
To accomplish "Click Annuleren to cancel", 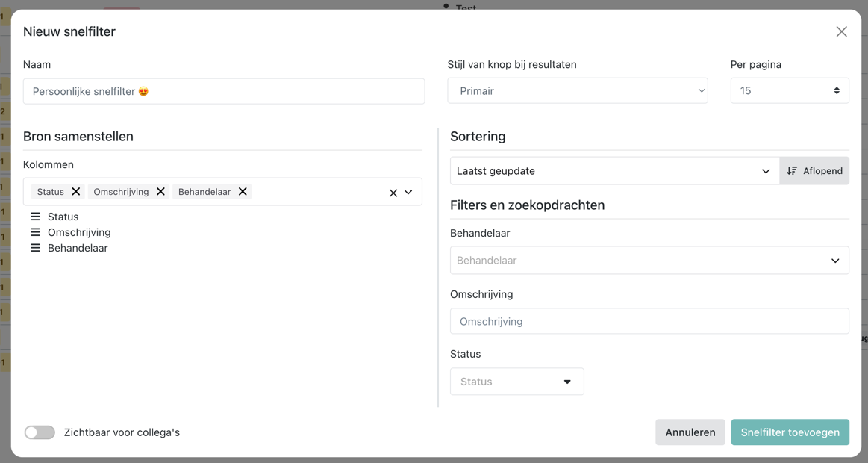I will tap(690, 432).
